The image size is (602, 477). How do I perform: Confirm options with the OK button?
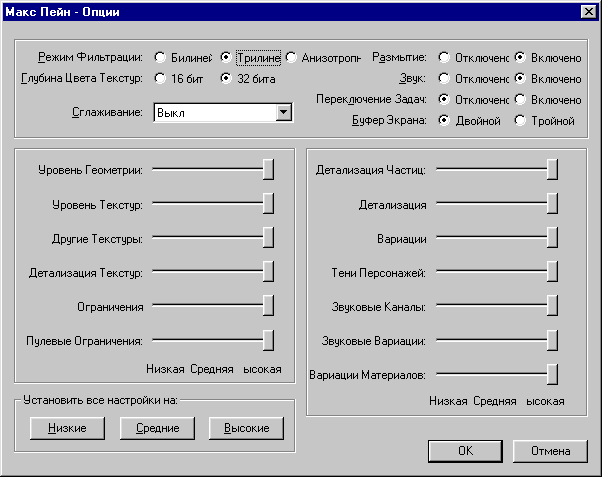465,451
